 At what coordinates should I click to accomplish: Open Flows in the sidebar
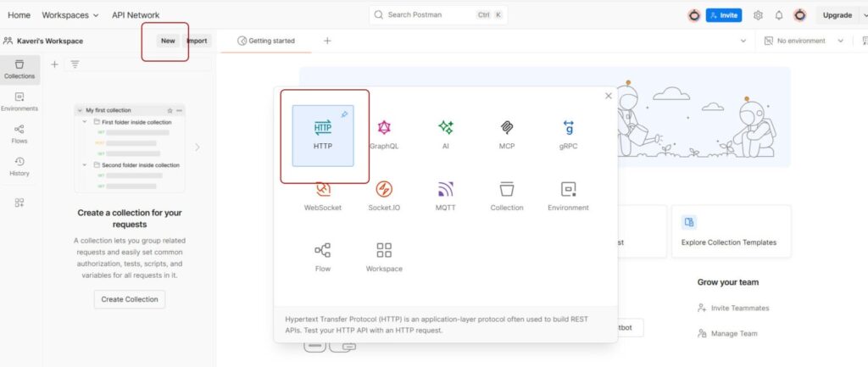tap(19, 135)
